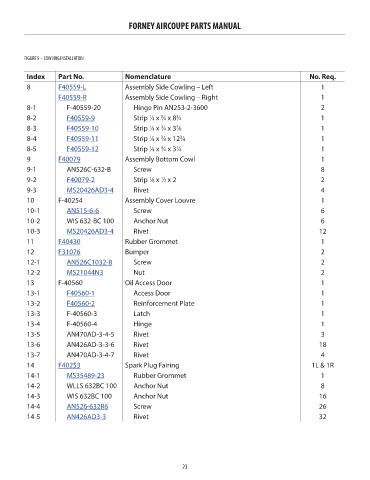
Task: Open the AN526C1032-8 screw link
Action: [x=89, y=263]
